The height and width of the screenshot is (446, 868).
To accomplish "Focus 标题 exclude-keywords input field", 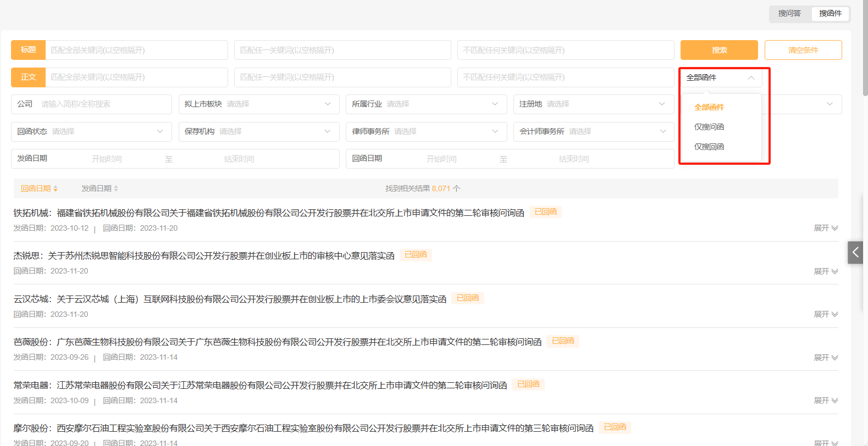I will (x=566, y=50).
